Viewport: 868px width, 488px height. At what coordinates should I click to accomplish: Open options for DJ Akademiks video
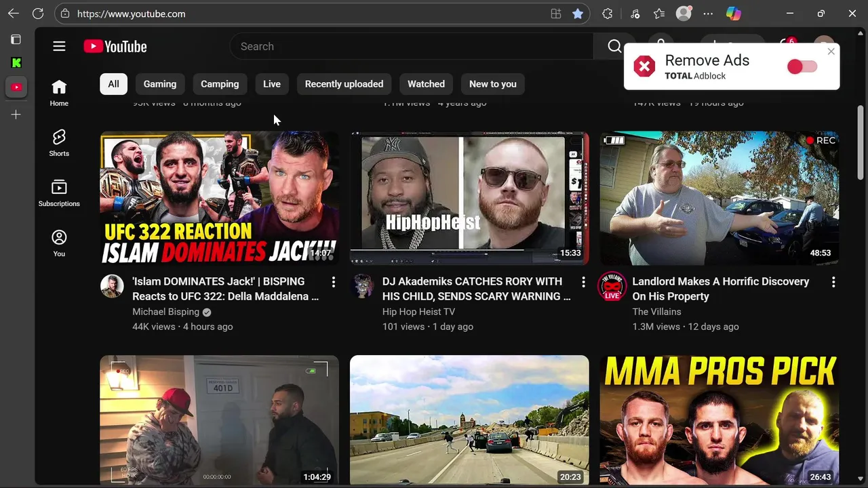583,282
